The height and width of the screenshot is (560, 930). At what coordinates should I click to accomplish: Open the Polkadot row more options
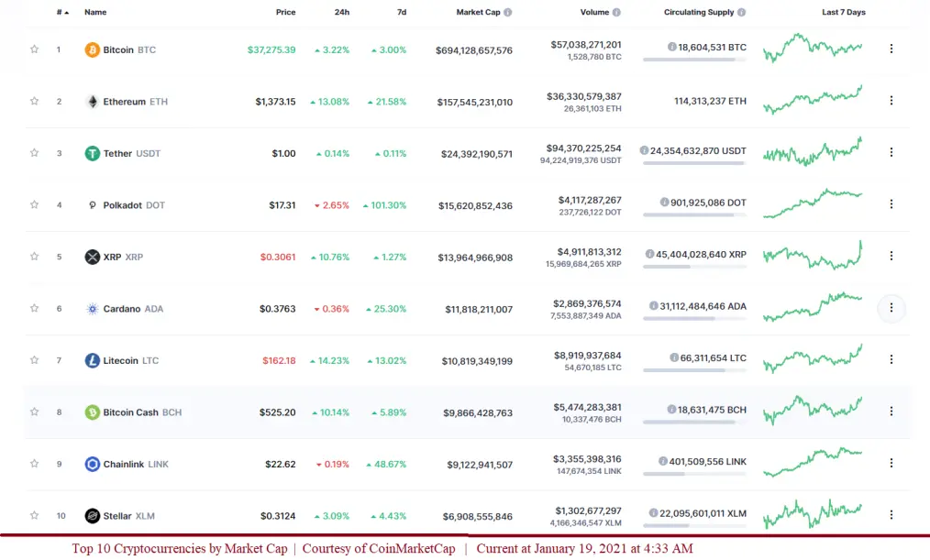click(891, 203)
